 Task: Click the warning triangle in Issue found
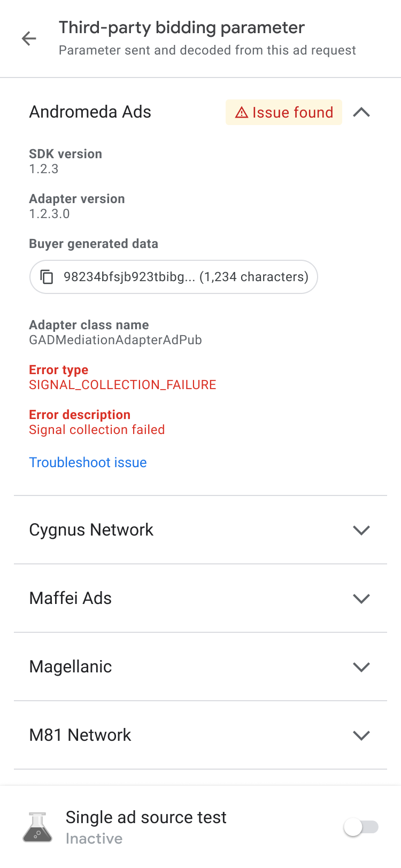click(242, 113)
